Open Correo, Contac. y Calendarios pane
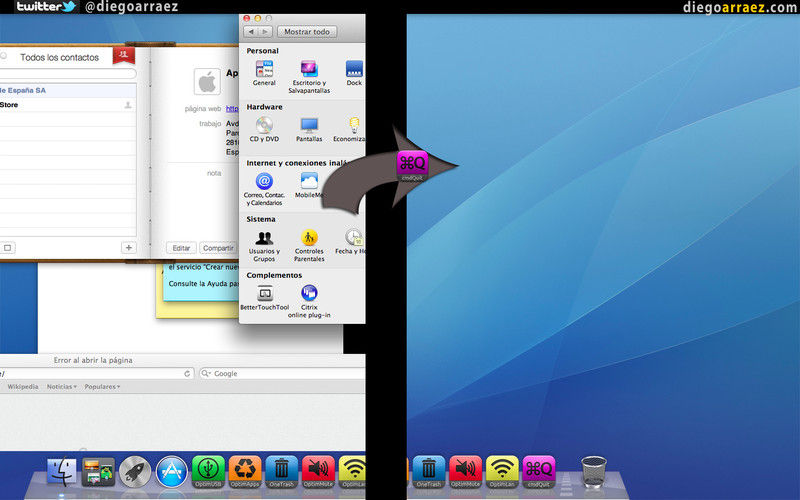 tap(264, 189)
